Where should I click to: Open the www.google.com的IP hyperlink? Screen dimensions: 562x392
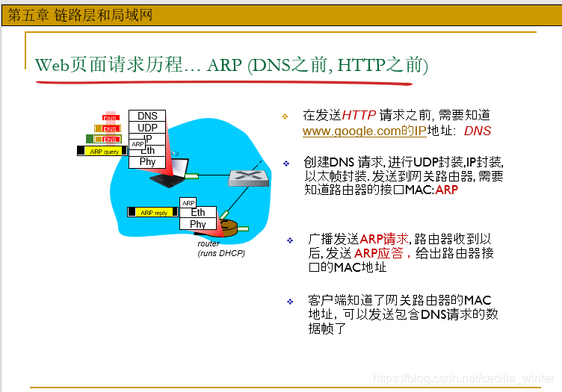[365, 131]
